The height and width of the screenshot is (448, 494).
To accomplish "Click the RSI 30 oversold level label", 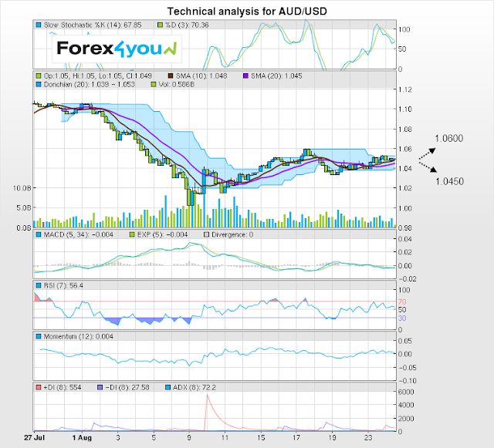I will click(x=402, y=318).
